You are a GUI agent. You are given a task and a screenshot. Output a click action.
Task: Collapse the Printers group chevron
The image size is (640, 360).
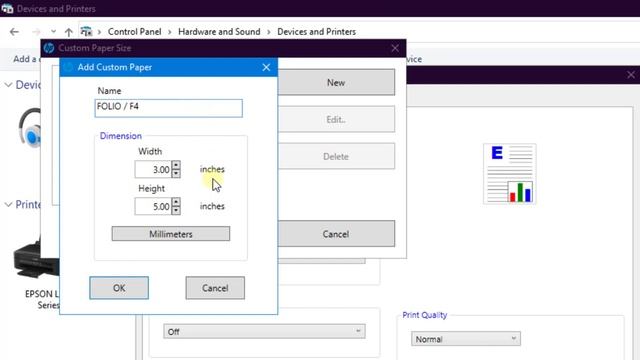[x=8, y=204]
